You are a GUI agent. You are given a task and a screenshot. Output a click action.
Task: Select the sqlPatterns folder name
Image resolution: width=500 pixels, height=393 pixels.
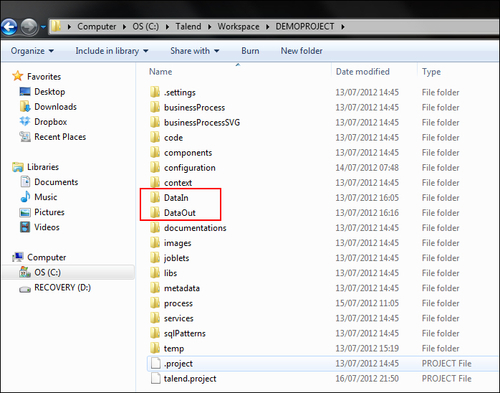185,333
